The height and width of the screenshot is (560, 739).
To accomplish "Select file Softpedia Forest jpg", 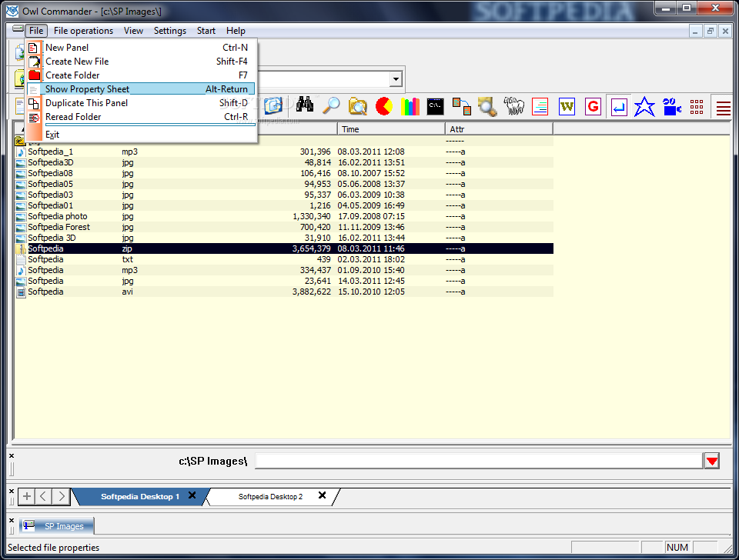I will (x=284, y=227).
